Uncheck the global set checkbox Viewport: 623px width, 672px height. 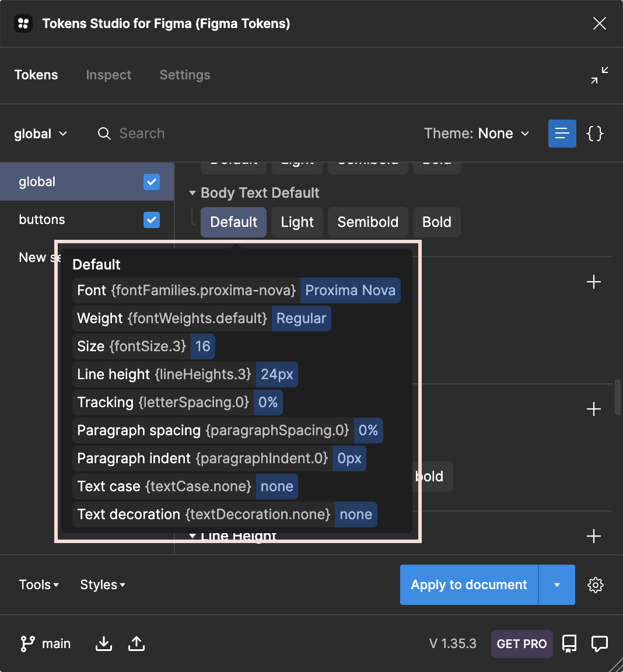click(x=152, y=182)
